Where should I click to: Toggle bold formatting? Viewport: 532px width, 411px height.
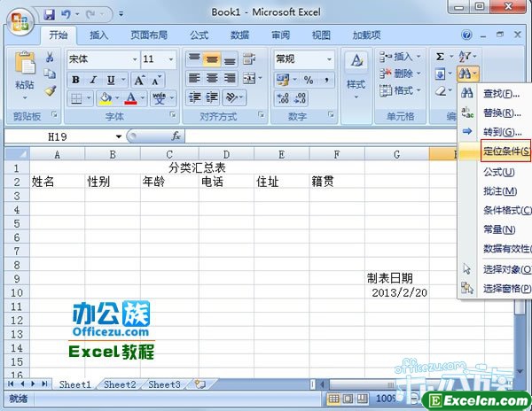tap(75, 81)
